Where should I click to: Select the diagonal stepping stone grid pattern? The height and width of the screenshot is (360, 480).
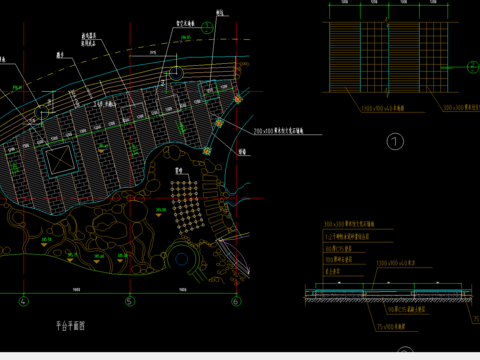[187, 207]
